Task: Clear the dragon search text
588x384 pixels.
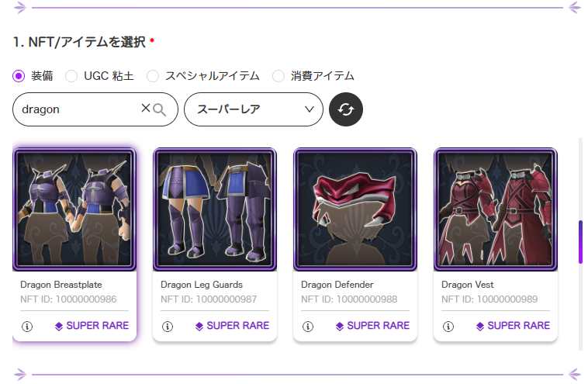Action: (145, 109)
